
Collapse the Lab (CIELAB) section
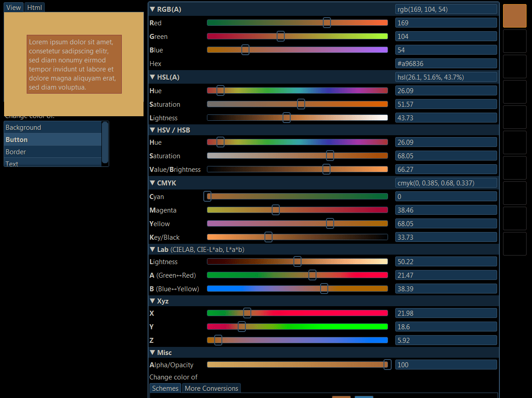tap(152, 250)
